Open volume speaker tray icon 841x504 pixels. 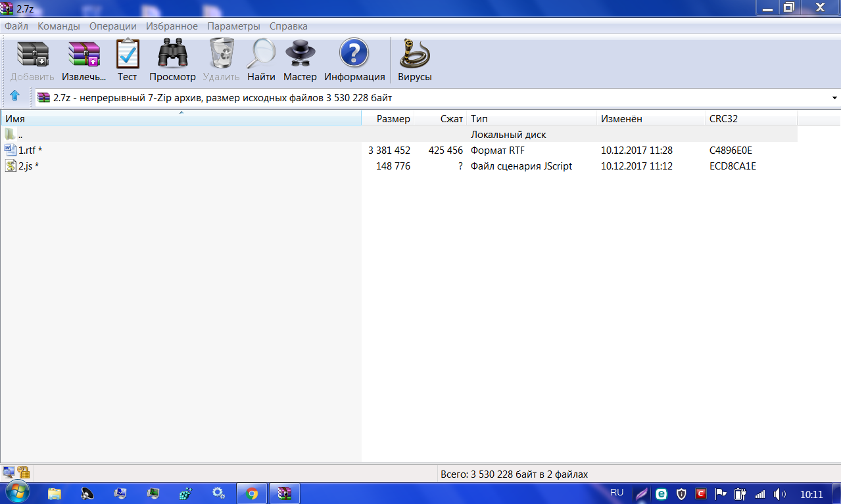tap(780, 493)
